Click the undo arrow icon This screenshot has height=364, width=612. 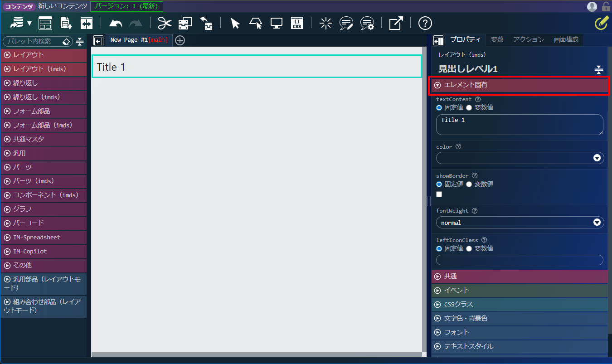[x=116, y=23]
